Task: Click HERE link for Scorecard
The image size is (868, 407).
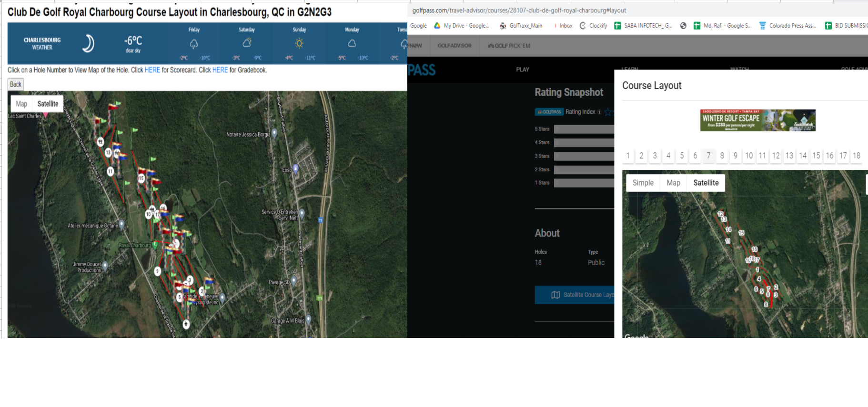Action: (x=152, y=70)
